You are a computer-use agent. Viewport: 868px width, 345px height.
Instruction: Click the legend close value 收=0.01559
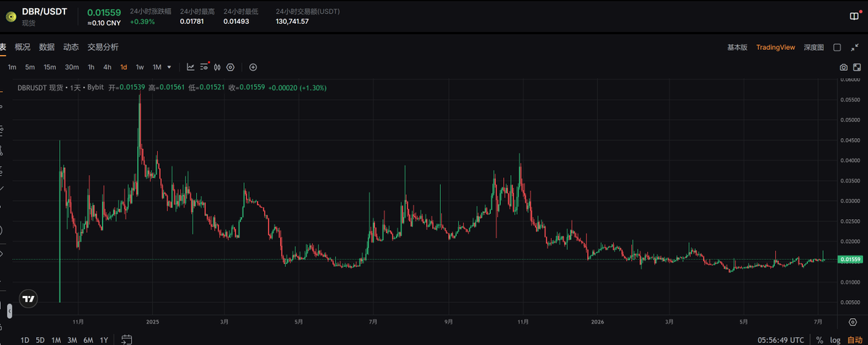[x=248, y=88]
